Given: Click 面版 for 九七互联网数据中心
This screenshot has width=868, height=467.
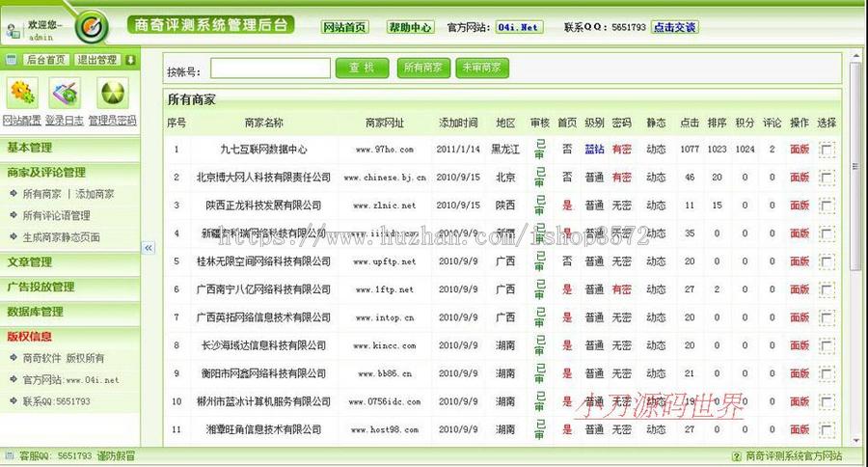Looking at the screenshot, I should [800, 150].
